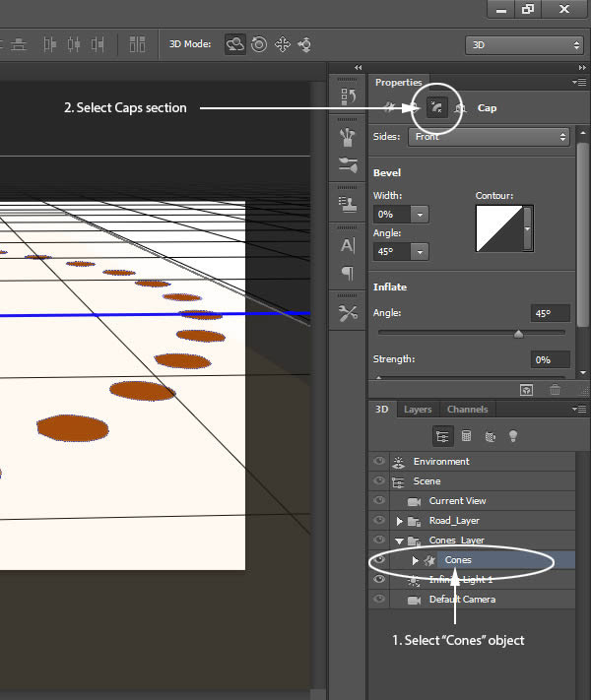Filter 3D panel by lights
Image resolution: width=591 pixels, height=700 pixels.
[512, 436]
